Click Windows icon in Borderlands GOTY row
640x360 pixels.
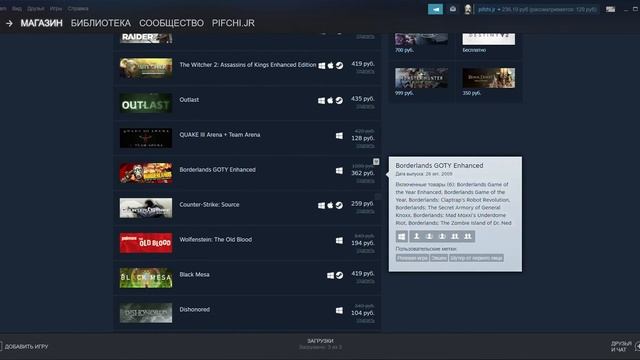pos(339,171)
